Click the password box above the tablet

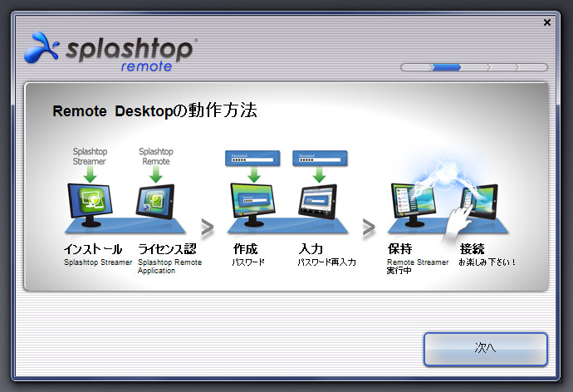click(320, 158)
